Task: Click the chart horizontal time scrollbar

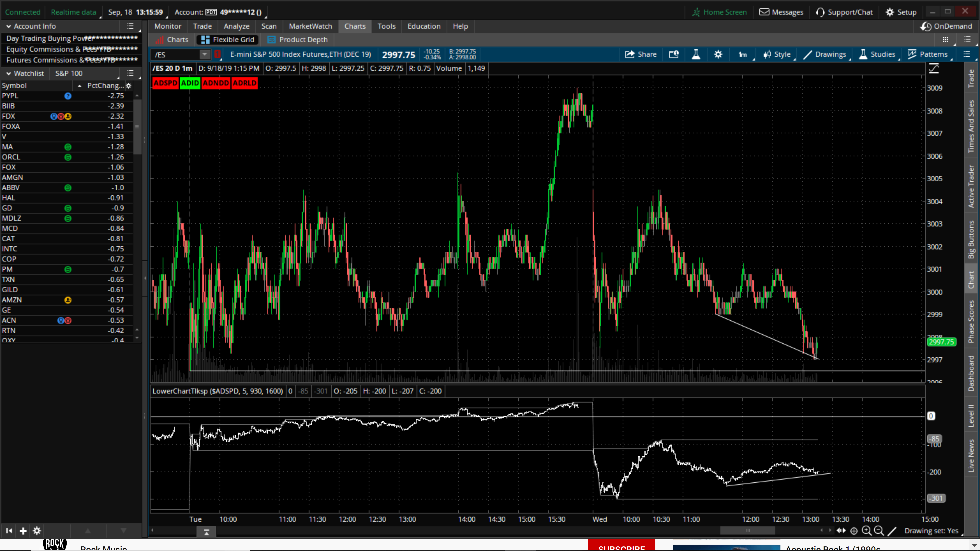Action: tap(747, 531)
